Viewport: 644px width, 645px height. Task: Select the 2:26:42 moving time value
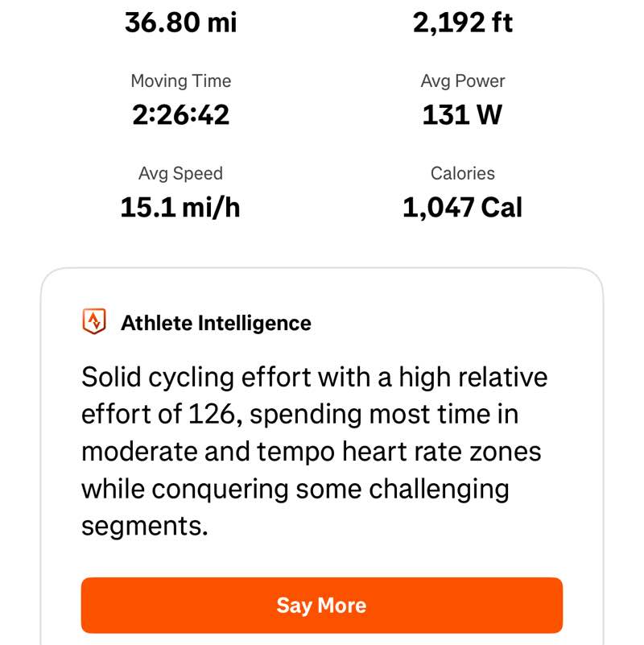[x=181, y=115]
